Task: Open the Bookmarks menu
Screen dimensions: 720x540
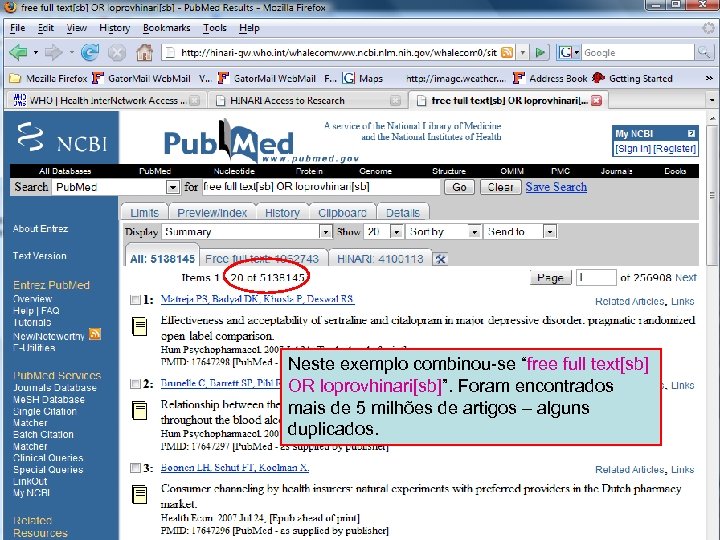Action: (x=167, y=28)
